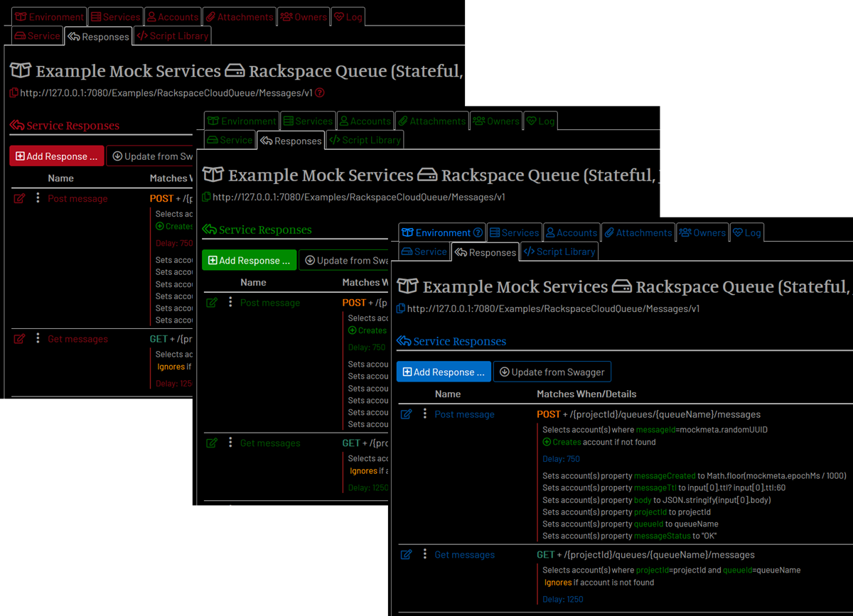This screenshot has width=853, height=616.
Task: Open Attachments tab in blue window
Action: pyautogui.click(x=638, y=232)
